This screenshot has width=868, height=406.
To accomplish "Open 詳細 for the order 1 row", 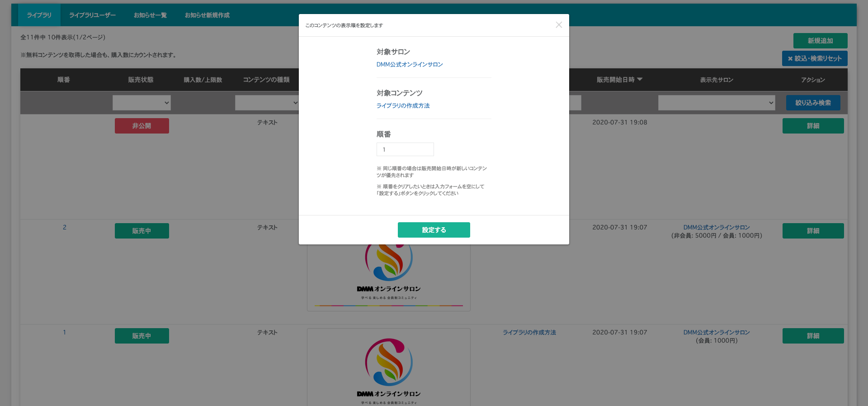I will pos(813,336).
